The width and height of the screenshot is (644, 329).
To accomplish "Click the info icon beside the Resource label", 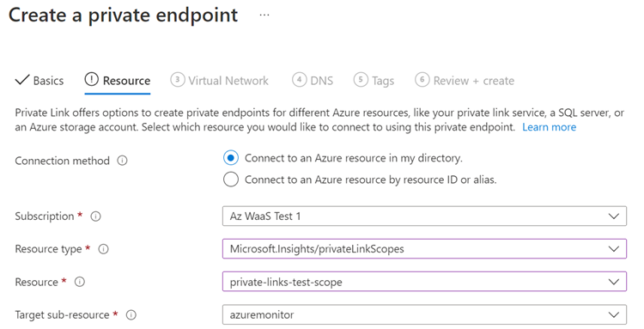I will click(80, 282).
